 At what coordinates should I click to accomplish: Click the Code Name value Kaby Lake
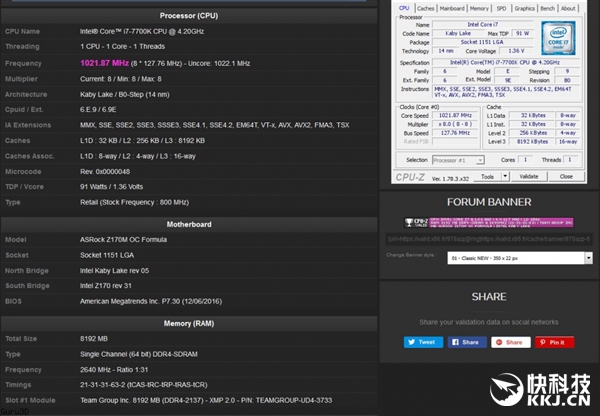pos(458,33)
